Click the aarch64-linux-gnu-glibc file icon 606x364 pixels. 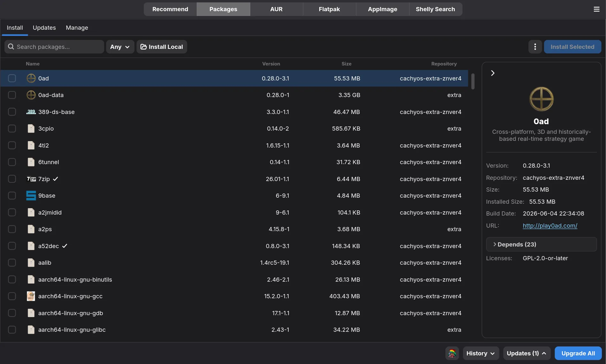31,330
